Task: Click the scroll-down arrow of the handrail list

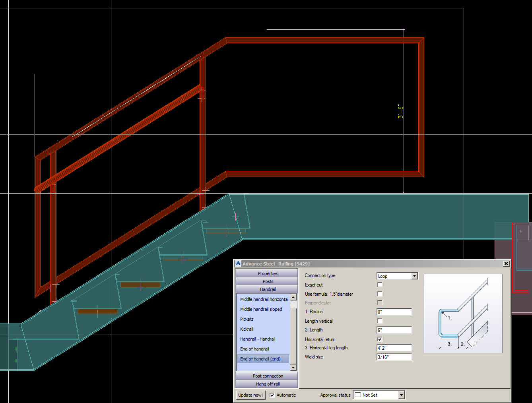Action: 293,368
